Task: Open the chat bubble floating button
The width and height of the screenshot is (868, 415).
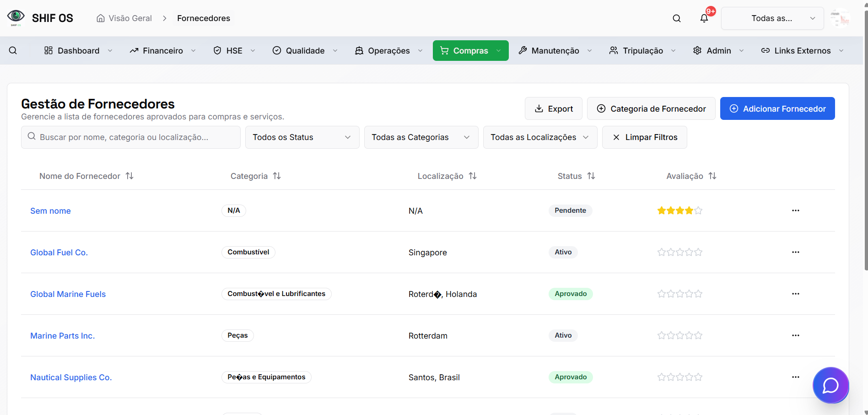Action: [x=830, y=385]
